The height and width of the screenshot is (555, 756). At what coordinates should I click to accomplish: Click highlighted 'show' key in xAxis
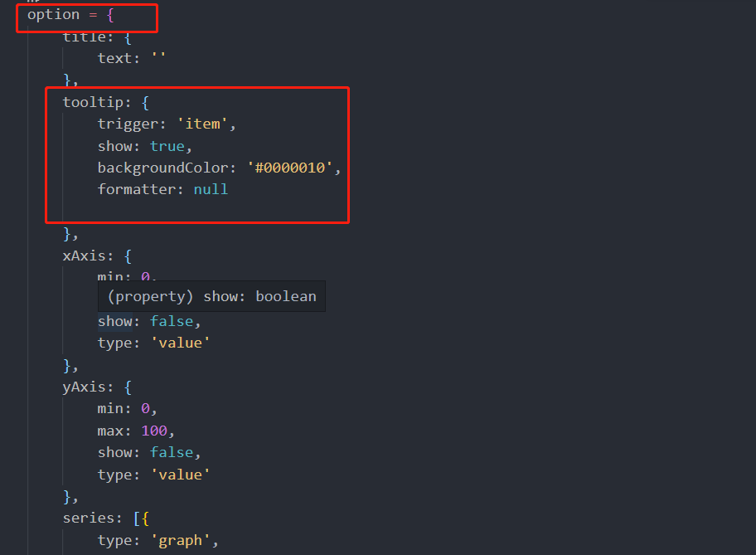coord(114,321)
